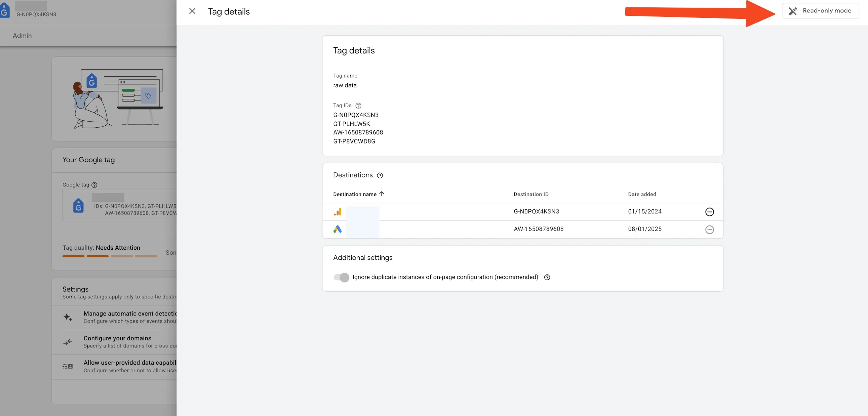Click the Destination ID column header
The width and height of the screenshot is (868, 416).
531,194
